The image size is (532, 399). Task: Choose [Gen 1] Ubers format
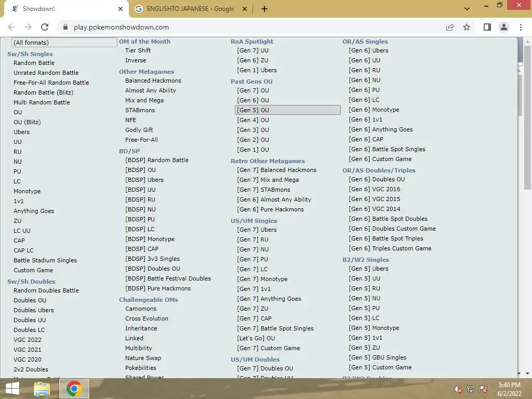(257, 70)
